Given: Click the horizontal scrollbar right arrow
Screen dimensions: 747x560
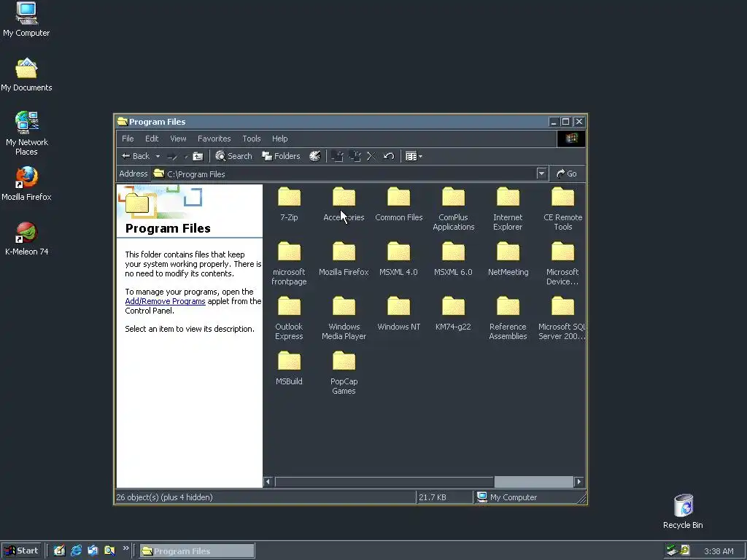Looking at the screenshot, I should coord(578,482).
